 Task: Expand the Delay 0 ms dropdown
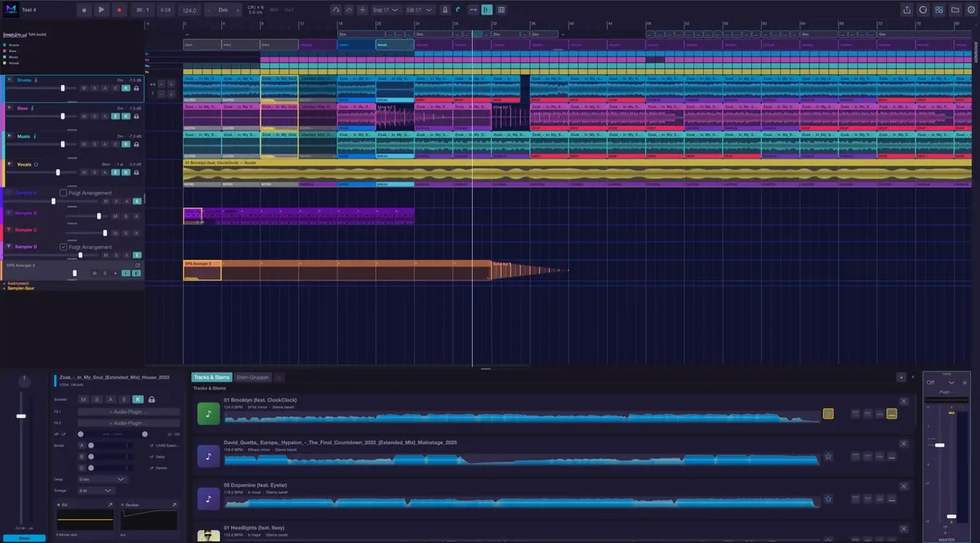coord(103,479)
